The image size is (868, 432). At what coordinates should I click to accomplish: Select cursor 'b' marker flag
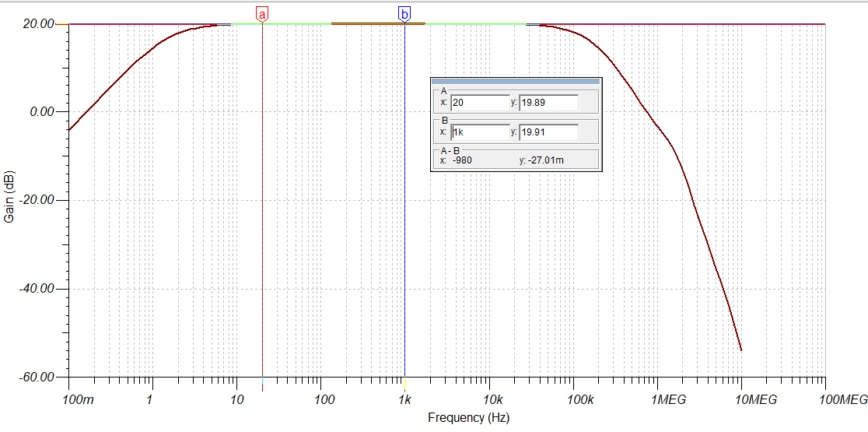coord(404,14)
